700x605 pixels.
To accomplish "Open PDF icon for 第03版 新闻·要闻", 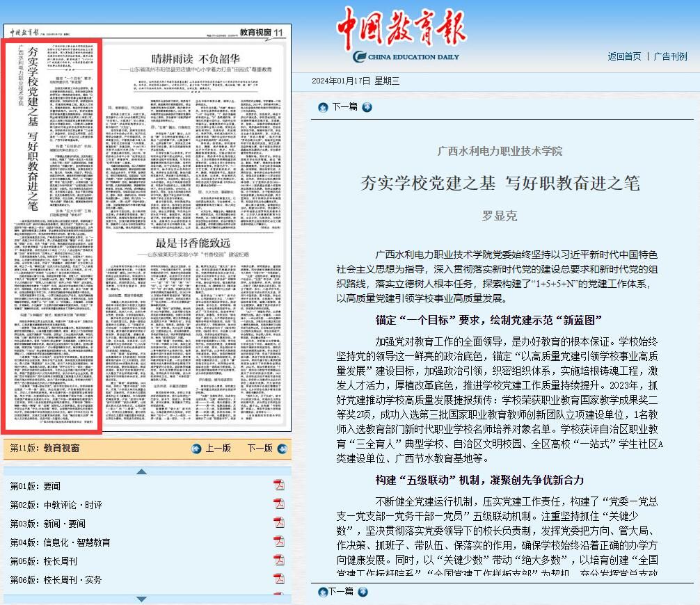I will click(279, 522).
